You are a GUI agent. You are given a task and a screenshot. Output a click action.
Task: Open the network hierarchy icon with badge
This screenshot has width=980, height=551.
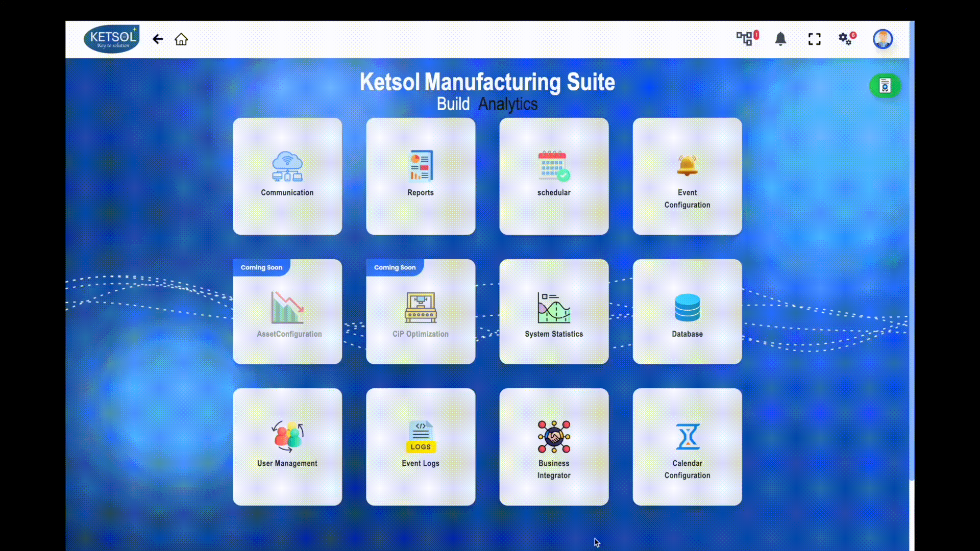747,38
